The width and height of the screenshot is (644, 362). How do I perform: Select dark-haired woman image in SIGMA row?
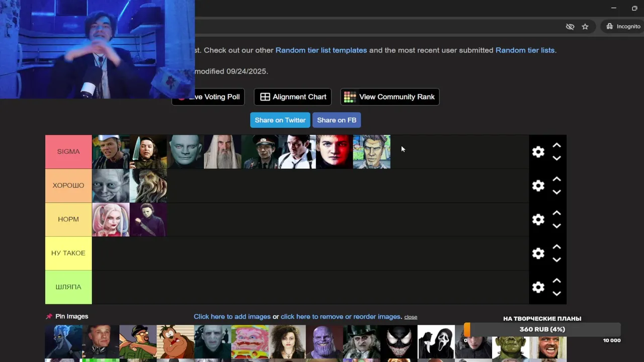[x=148, y=151]
